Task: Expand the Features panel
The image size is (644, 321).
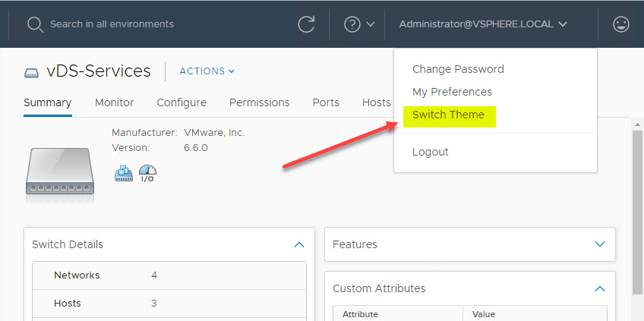Action: click(x=600, y=244)
